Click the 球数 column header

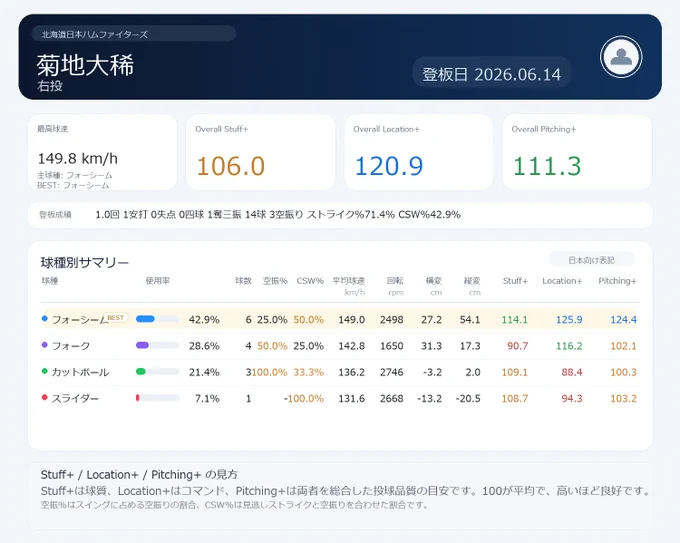pyautogui.click(x=243, y=281)
